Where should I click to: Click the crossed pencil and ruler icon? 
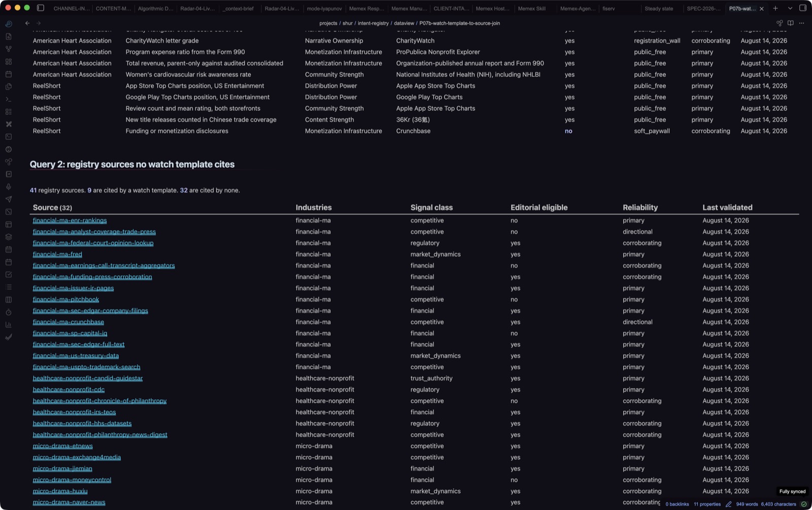(9, 124)
